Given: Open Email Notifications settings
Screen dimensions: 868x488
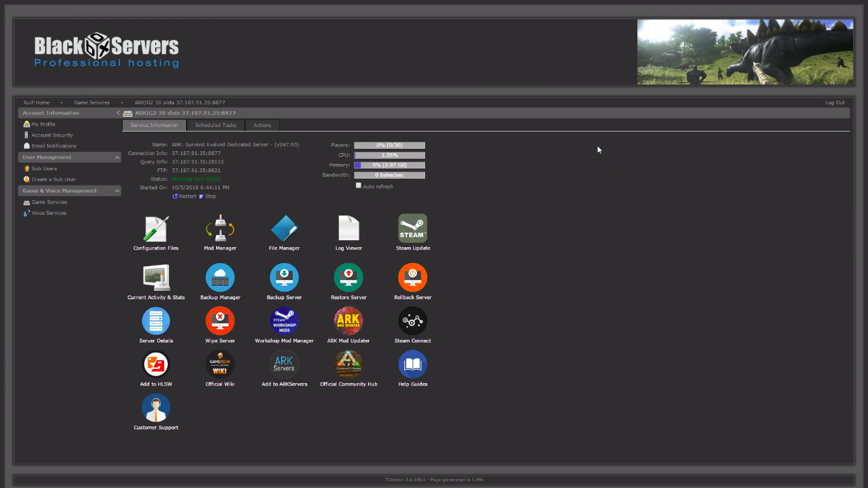Looking at the screenshot, I should 53,146.
